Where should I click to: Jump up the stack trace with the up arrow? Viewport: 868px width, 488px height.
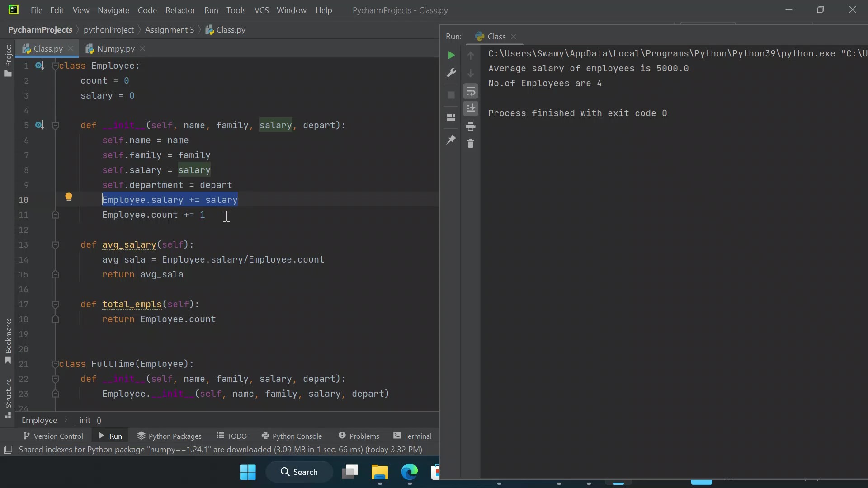pyautogui.click(x=471, y=55)
